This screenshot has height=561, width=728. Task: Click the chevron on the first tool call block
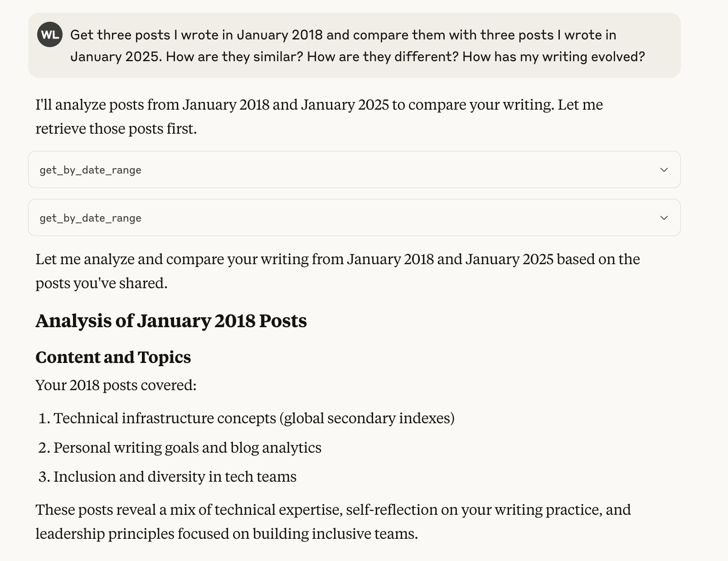coord(664,169)
